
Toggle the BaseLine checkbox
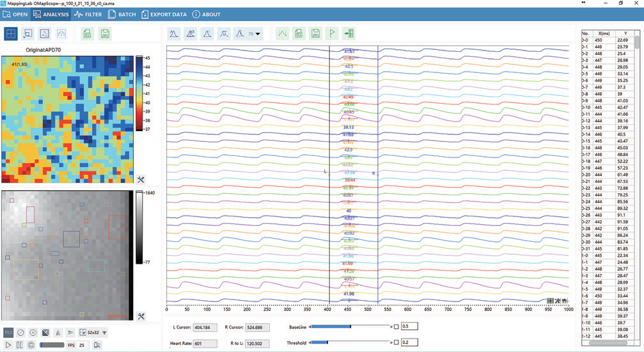397,326
